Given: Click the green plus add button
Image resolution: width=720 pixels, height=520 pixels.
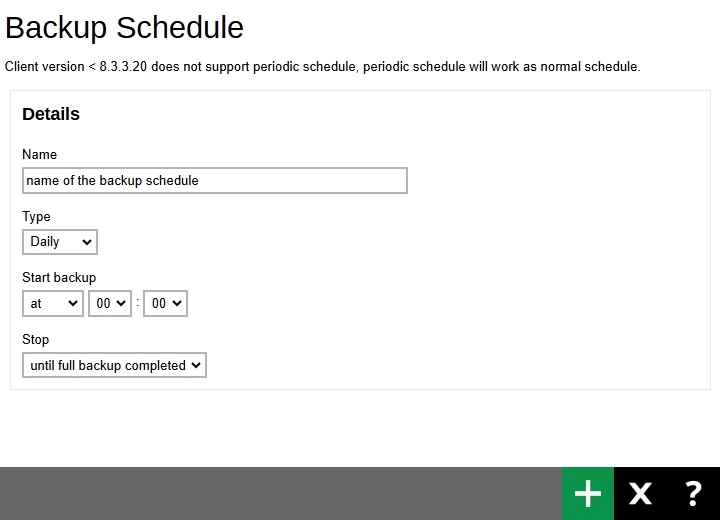Looking at the screenshot, I should point(588,493).
